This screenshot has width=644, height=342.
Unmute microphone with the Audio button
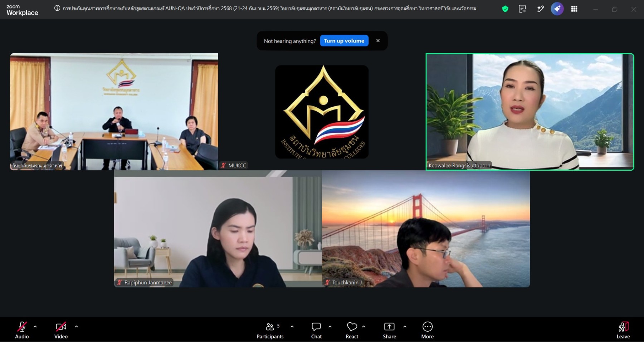pyautogui.click(x=22, y=331)
